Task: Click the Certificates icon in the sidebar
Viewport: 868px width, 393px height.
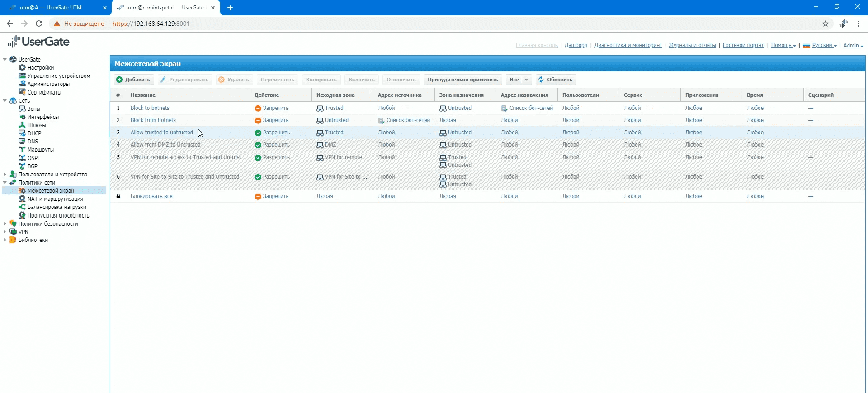Action: pos(22,92)
